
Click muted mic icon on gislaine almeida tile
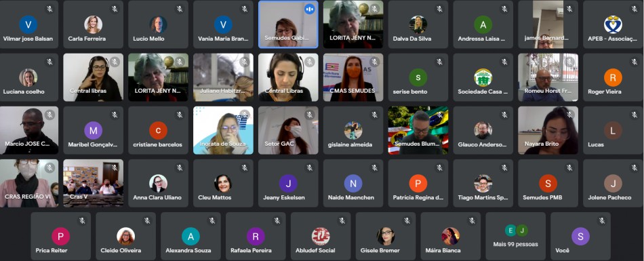(375, 115)
